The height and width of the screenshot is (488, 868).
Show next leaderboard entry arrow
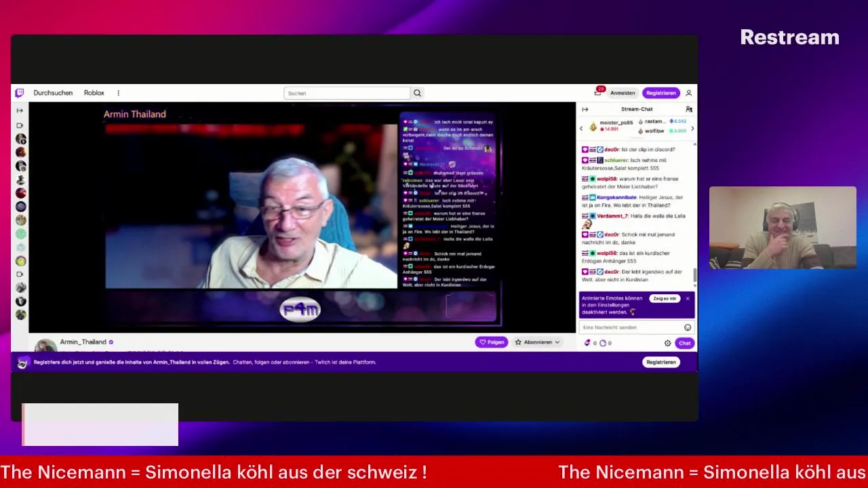(x=692, y=128)
